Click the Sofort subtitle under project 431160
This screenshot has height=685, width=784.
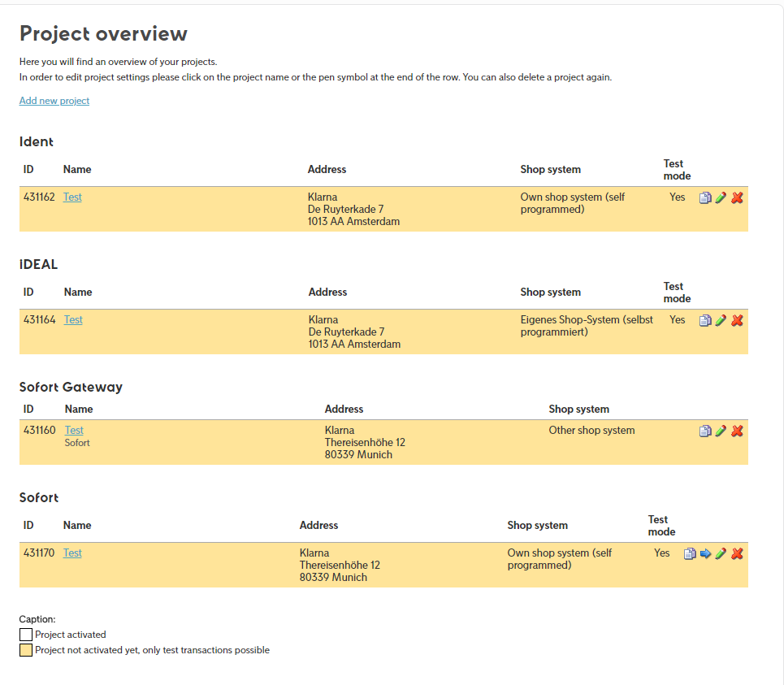(77, 443)
